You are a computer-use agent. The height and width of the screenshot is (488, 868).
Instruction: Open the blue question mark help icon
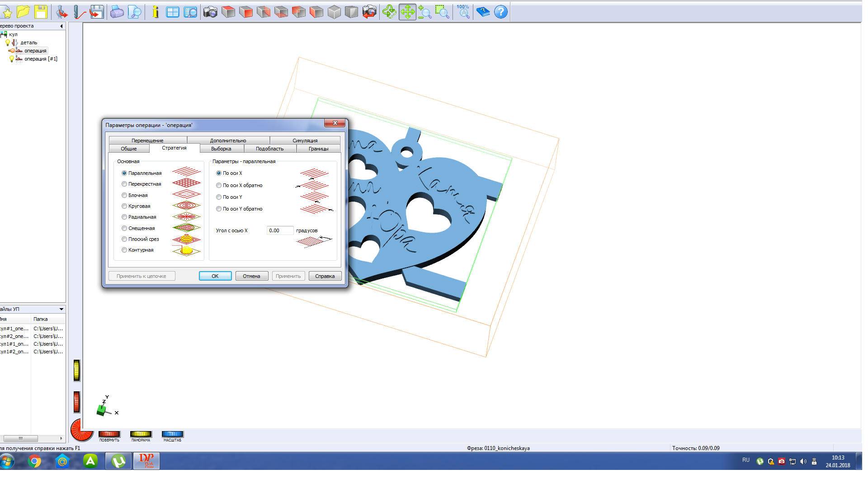click(501, 12)
